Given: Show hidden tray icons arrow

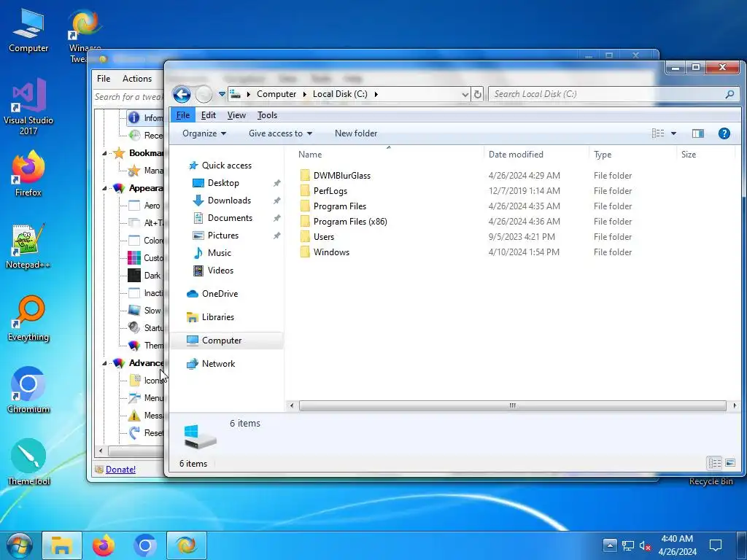Looking at the screenshot, I should coord(610,545).
